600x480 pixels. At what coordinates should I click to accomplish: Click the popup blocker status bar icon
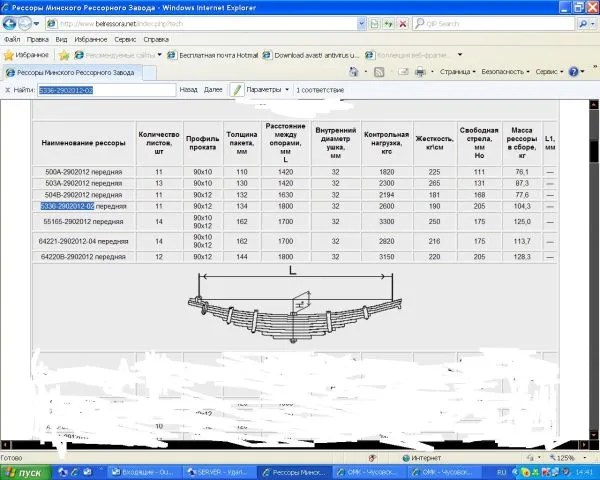pyautogui.click(x=372, y=458)
